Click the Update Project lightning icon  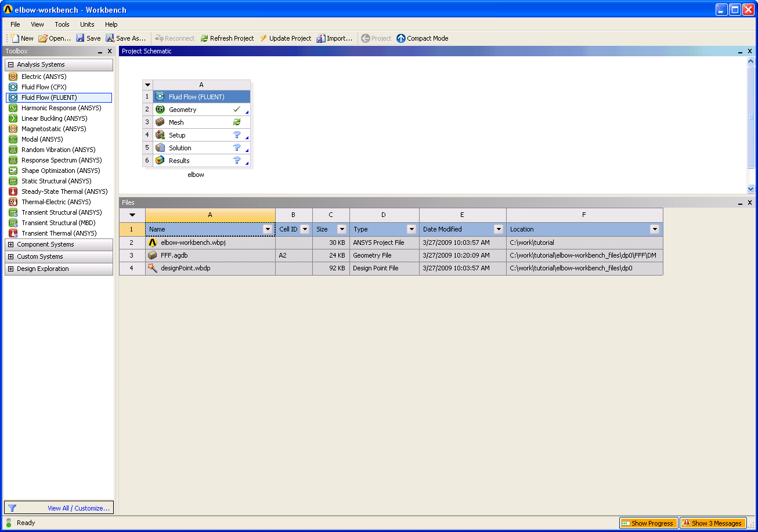pos(264,38)
